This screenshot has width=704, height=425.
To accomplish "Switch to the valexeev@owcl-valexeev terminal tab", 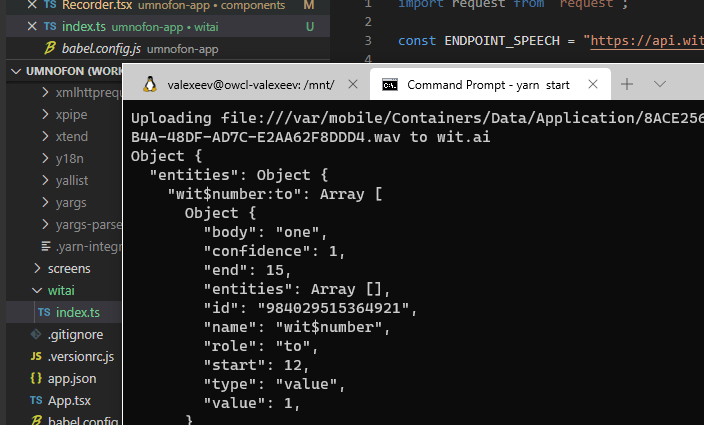I will (x=251, y=85).
